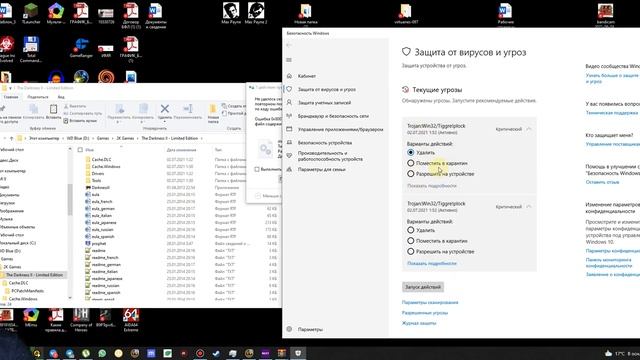Open Параметры сканирования link
640x360 pixels.
tap(430, 302)
